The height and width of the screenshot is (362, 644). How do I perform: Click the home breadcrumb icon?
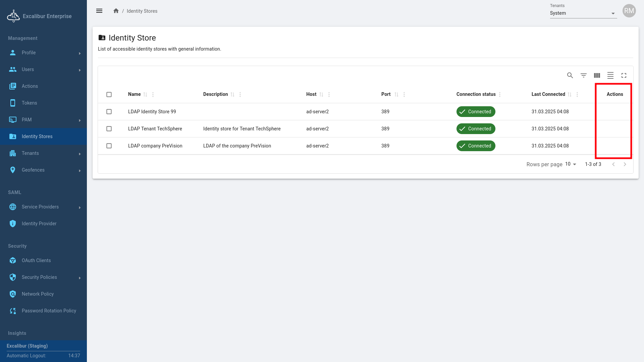pos(116,11)
